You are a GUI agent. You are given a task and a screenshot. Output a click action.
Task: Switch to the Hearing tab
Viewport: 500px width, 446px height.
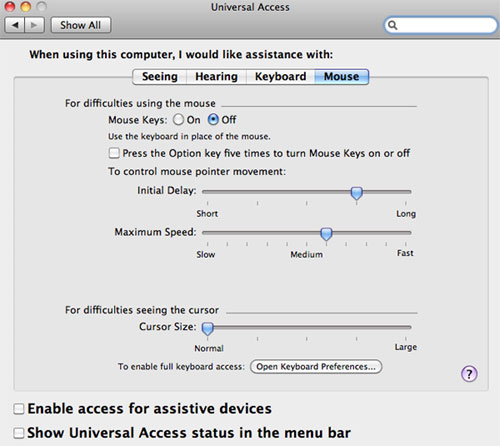216,77
